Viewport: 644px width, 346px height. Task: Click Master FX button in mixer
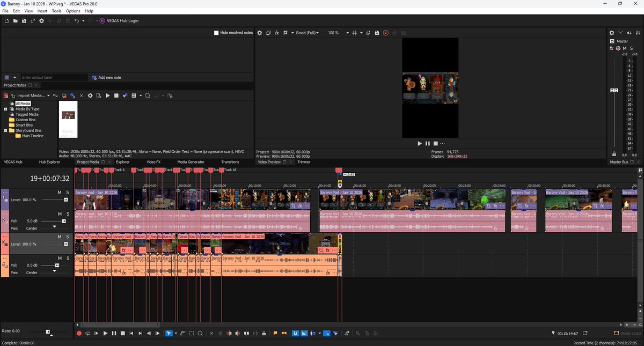click(612, 48)
